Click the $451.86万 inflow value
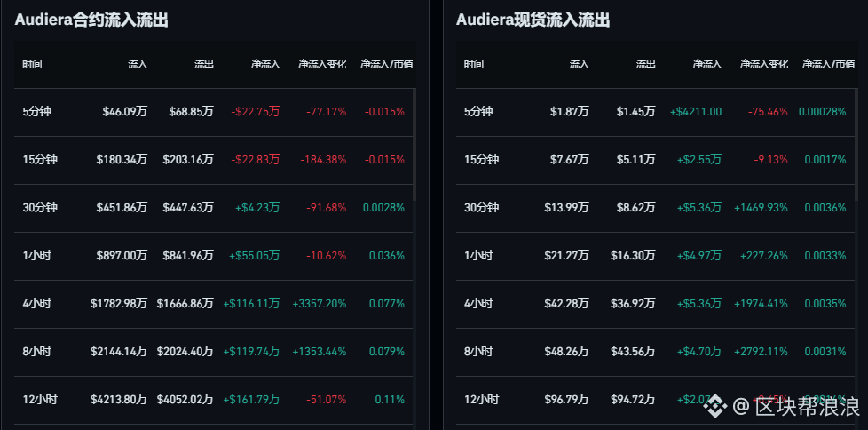Viewport: 868px width, 430px height. (122, 208)
